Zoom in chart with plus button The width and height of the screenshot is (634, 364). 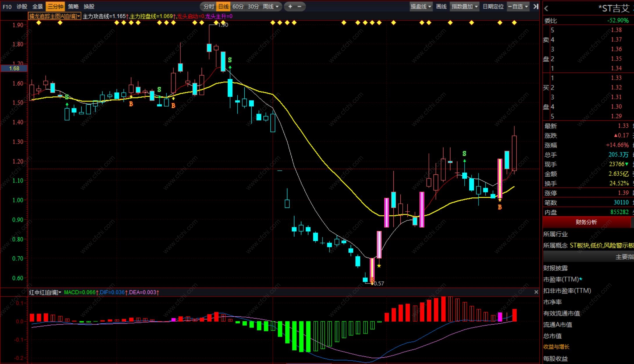pos(290,6)
